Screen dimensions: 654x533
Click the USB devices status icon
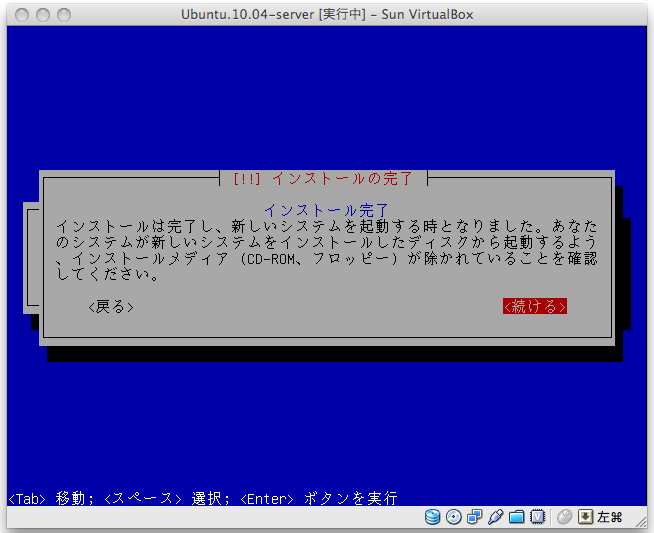point(496,517)
